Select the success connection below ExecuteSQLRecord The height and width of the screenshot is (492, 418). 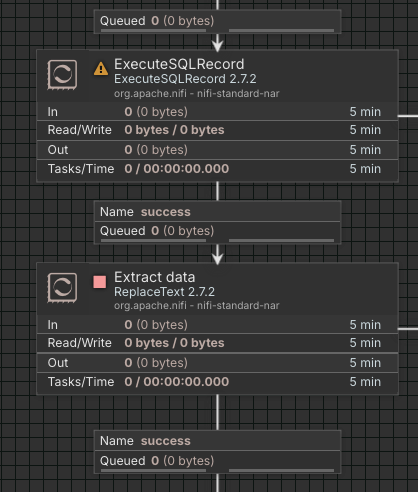(x=217, y=222)
